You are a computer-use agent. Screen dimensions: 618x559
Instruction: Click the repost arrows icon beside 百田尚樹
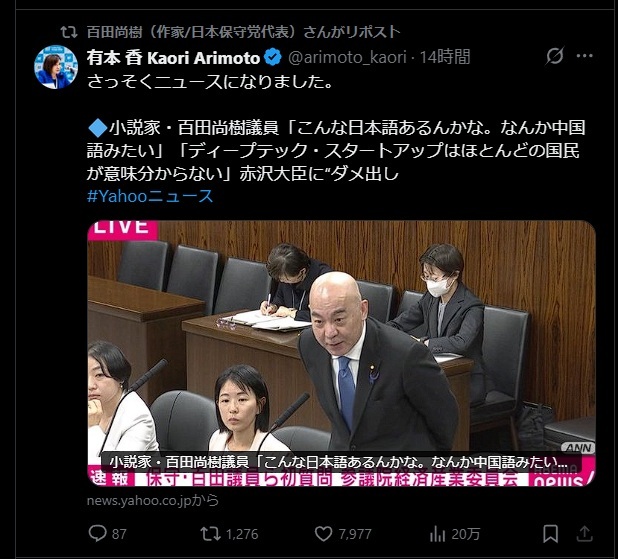[69, 32]
